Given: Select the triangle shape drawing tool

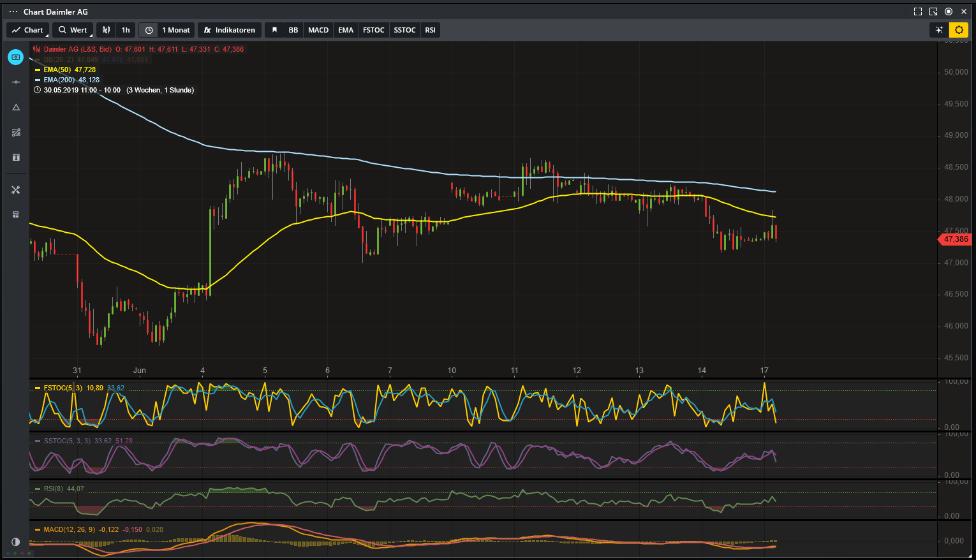Looking at the screenshot, I should click(x=16, y=107).
